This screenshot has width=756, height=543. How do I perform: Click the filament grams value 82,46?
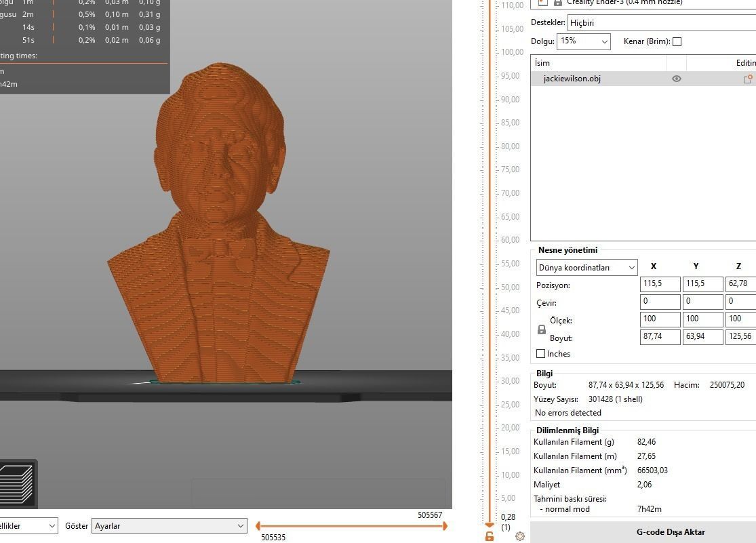click(x=646, y=442)
